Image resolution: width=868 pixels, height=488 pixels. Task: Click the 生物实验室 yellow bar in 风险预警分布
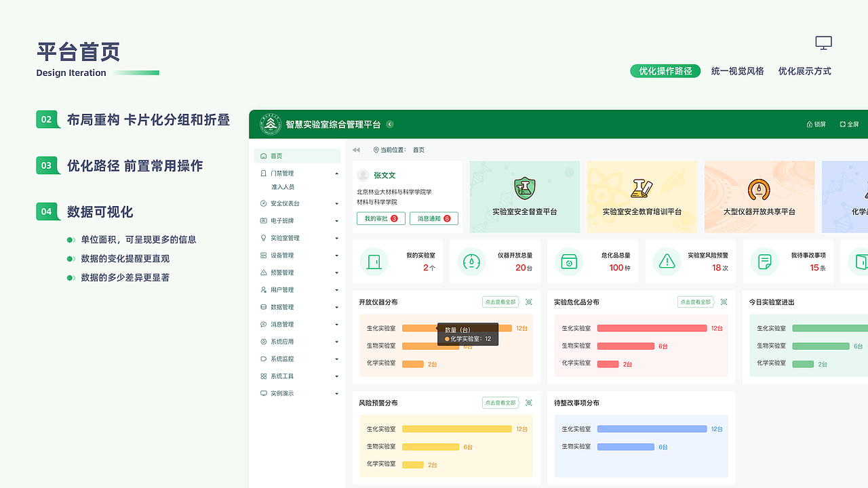(431, 447)
